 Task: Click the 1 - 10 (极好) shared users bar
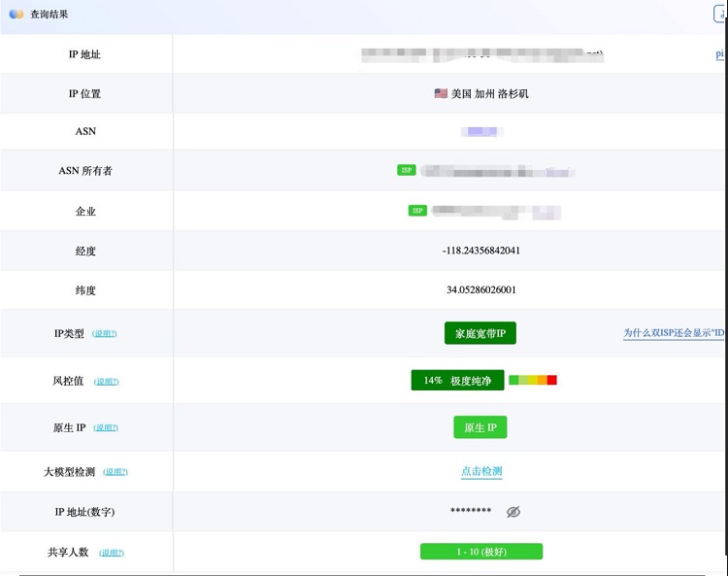coord(480,552)
